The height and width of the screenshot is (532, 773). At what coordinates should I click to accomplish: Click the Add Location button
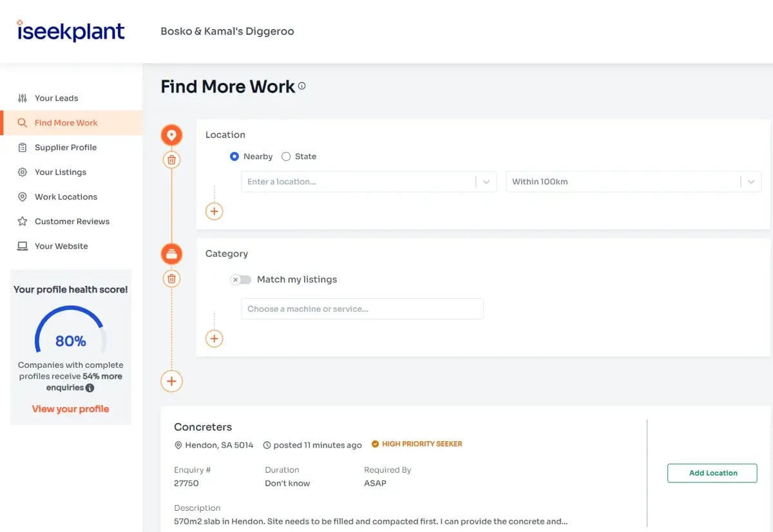pyautogui.click(x=712, y=473)
